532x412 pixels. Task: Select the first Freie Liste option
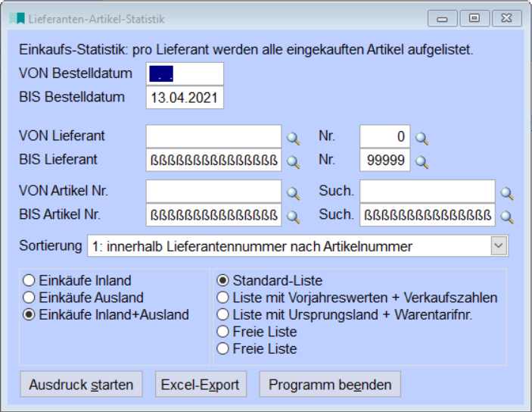click(x=223, y=332)
